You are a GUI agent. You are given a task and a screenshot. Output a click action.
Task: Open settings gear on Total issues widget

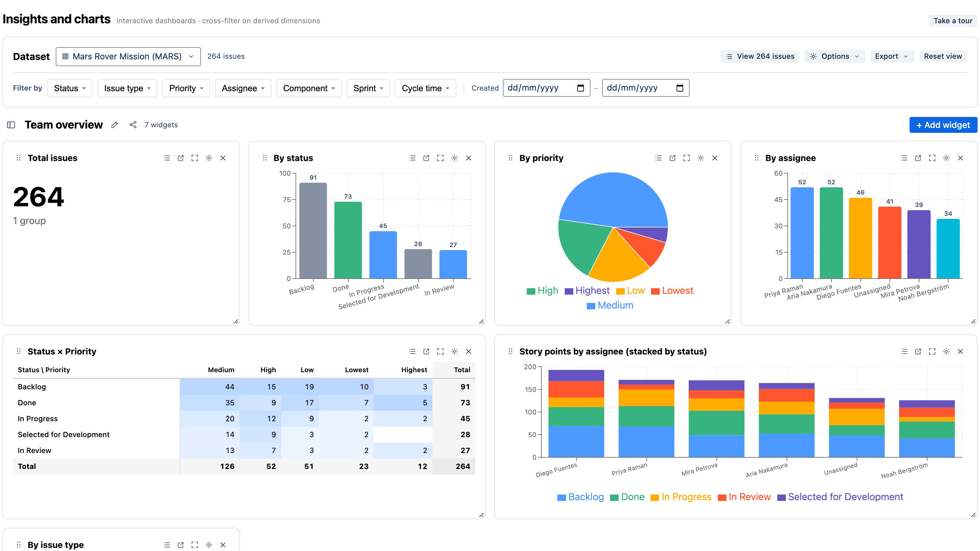pos(209,158)
